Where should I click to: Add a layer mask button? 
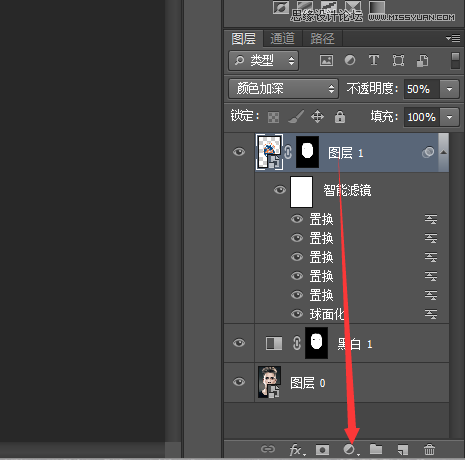(x=322, y=450)
